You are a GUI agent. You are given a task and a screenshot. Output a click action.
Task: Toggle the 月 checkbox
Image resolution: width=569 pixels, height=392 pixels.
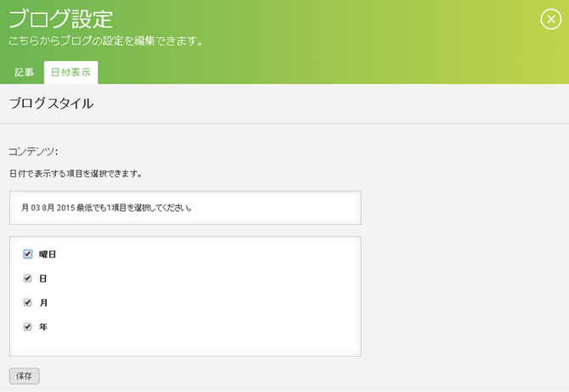point(27,302)
